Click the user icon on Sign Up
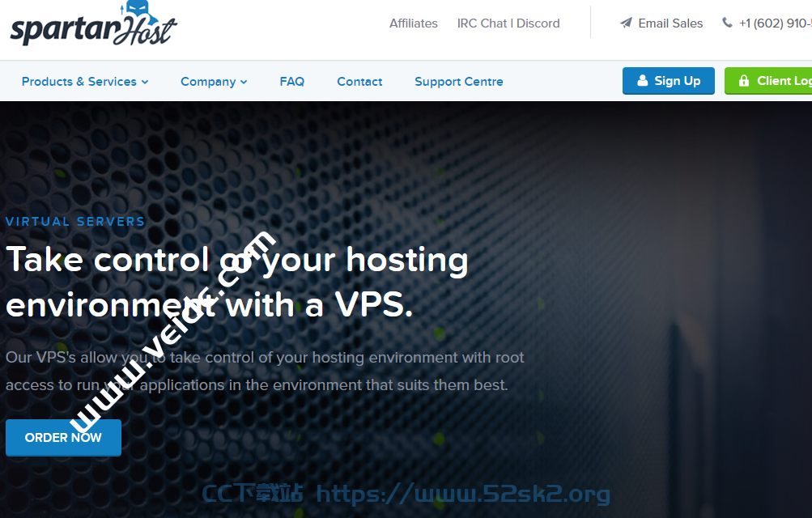 pyautogui.click(x=642, y=81)
